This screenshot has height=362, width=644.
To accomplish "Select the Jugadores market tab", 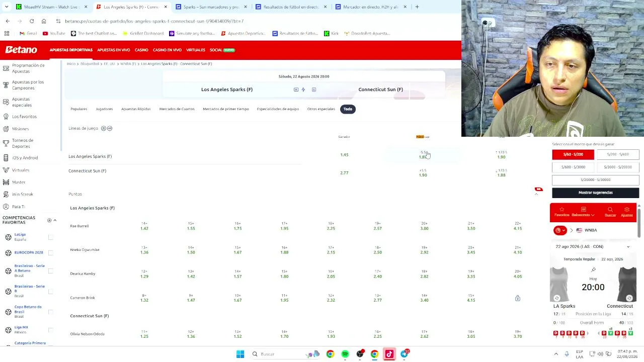I will tap(104, 109).
